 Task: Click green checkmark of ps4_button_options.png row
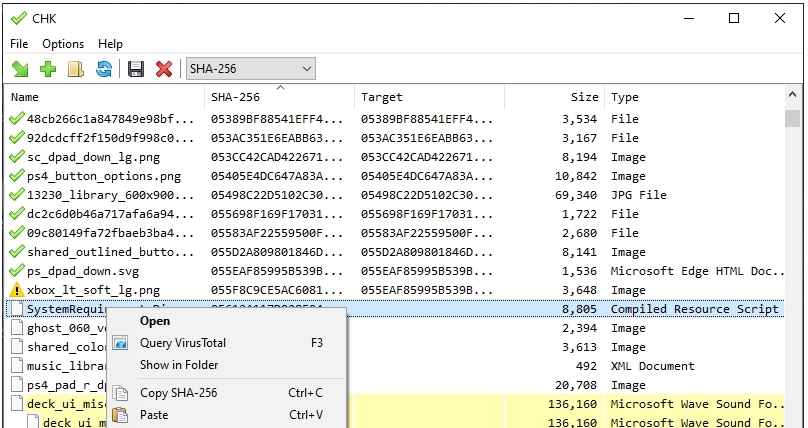click(x=17, y=176)
